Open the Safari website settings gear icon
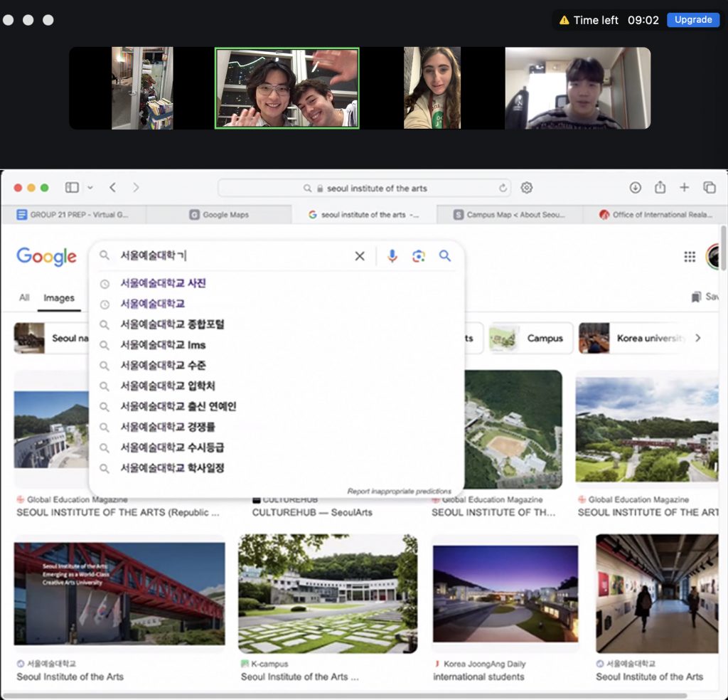 pos(527,188)
